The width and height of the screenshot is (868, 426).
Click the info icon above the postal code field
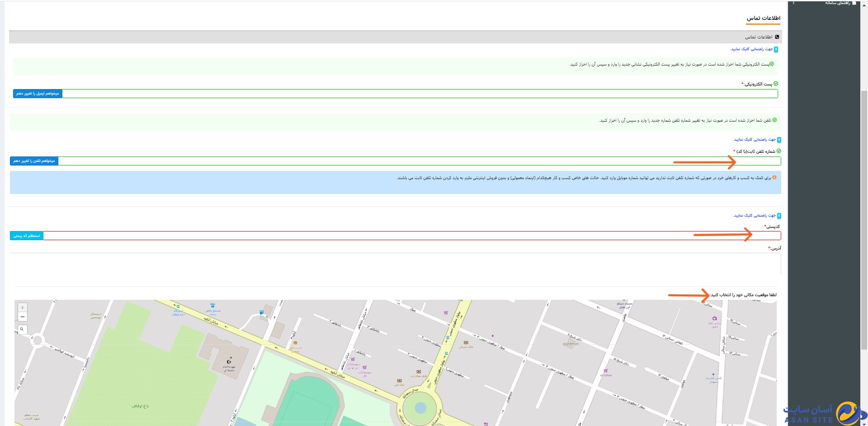pyautogui.click(x=778, y=216)
